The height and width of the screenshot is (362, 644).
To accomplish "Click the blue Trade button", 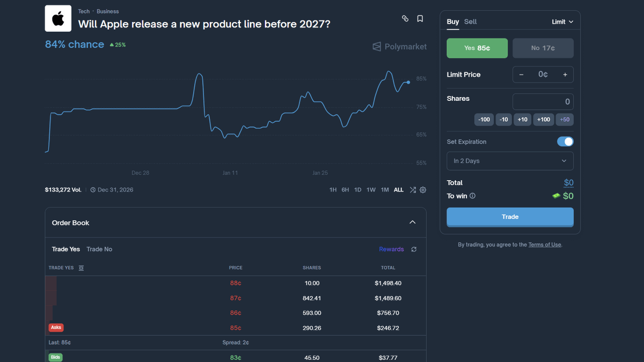I will tap(510, 217).
